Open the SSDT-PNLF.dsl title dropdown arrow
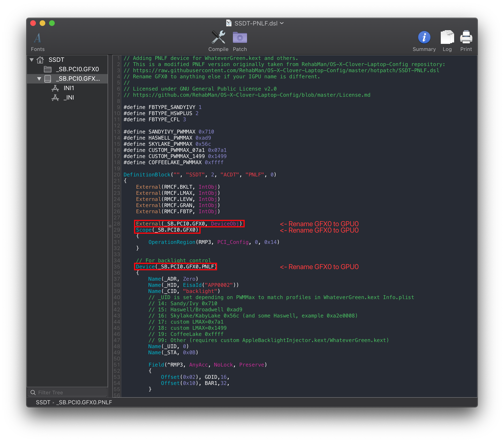 pyautogui.click(x=282, y=23)
